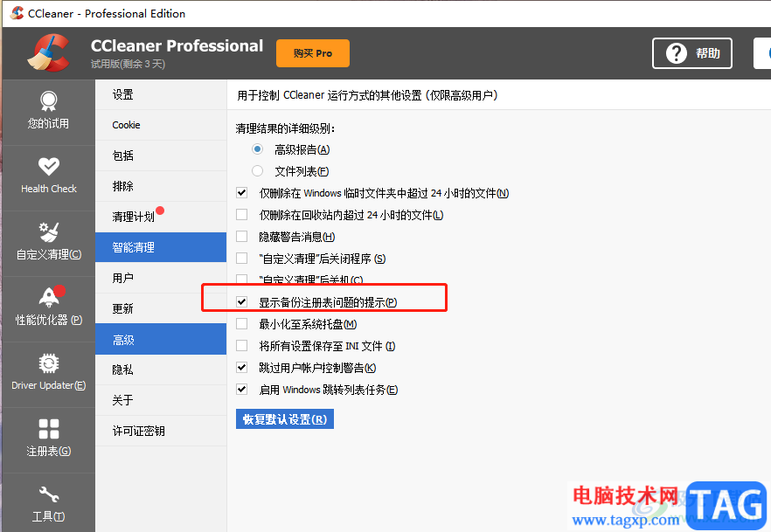This screenshot has width=771, height=532.
Task: Click the 帮助 help button
Action: [x=691, y=53]
